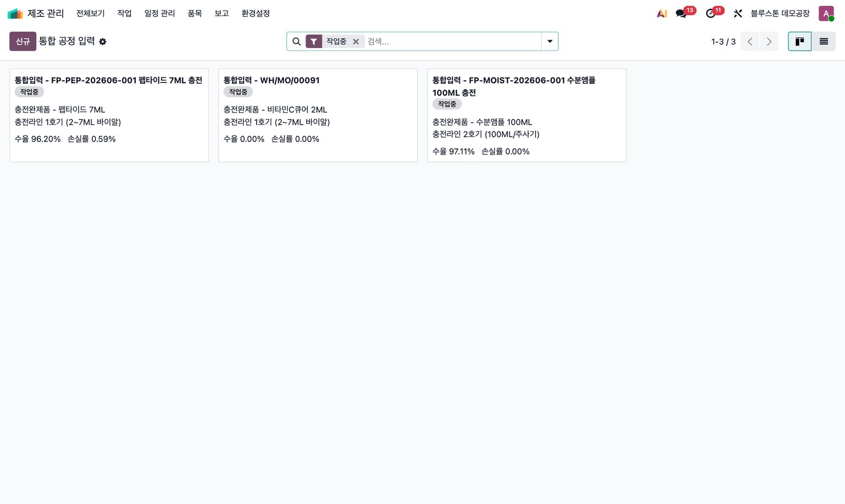Go to previous page arrow
This screenshot has width=845, height=504.
tap(750, 42)
